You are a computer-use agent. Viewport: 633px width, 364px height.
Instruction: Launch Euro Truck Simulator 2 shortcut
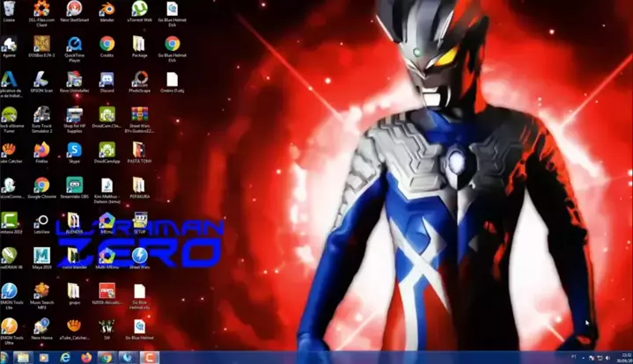coord(41,115)
